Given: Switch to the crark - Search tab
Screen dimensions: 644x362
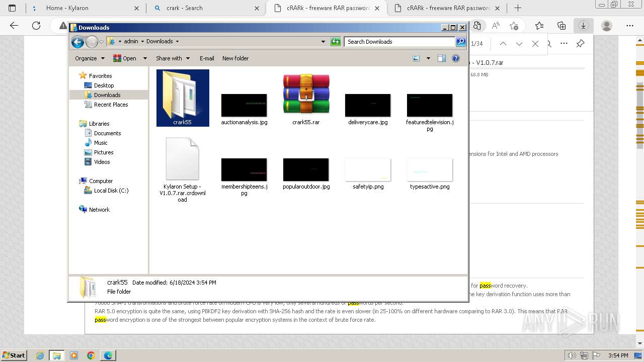Looking at the screenshot, I should click(206, 8).
